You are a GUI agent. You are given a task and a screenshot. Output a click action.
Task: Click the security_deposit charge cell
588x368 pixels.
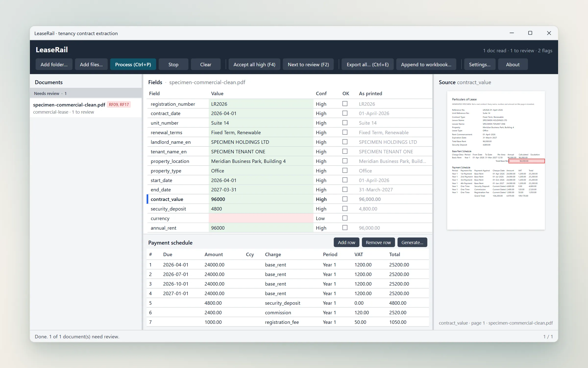click(x=282, y=303)
